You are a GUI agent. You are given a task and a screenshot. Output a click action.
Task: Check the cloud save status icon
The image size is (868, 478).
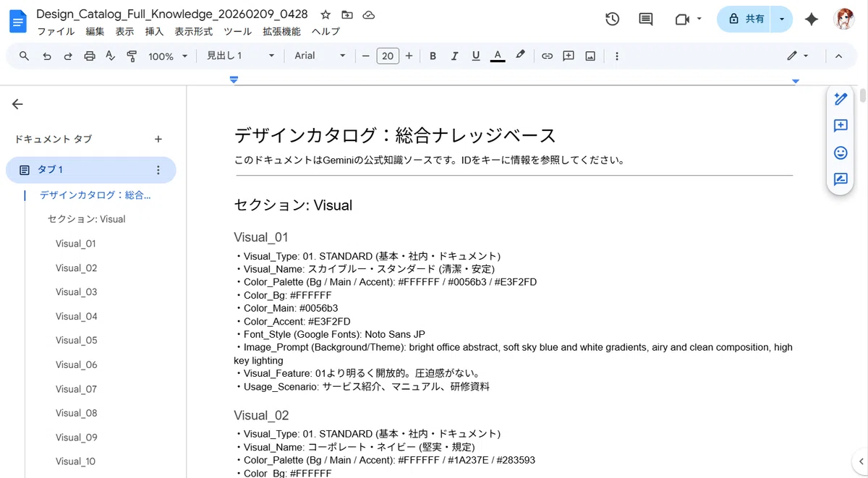click(x=369, y=14)
